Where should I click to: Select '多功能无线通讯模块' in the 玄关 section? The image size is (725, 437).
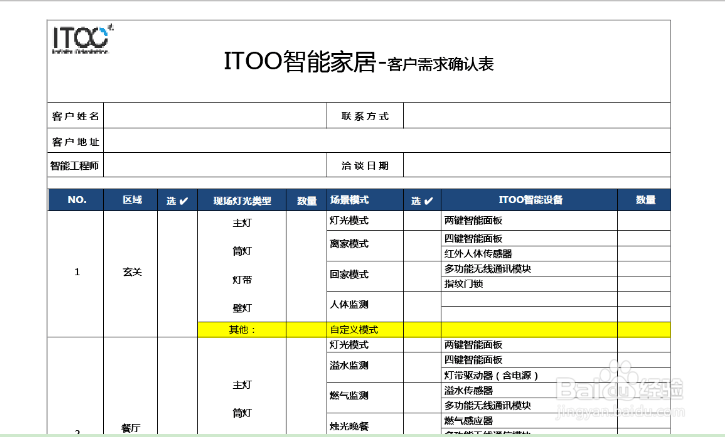coord(529,269)
